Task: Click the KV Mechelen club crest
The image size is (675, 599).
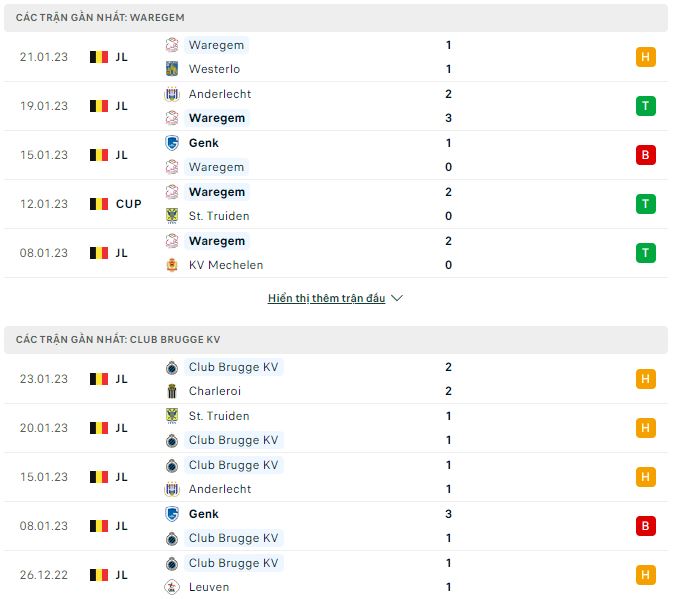Action: point(172,265)
